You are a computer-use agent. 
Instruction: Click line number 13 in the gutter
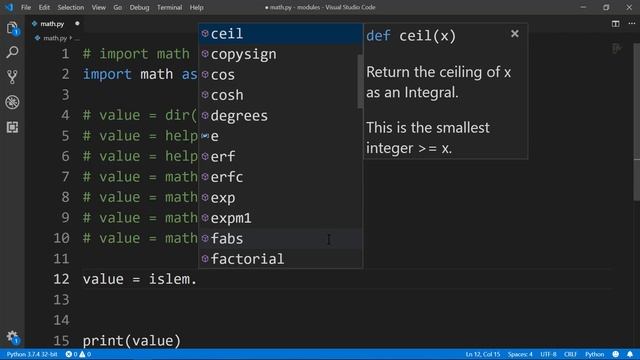click(61, 300)
